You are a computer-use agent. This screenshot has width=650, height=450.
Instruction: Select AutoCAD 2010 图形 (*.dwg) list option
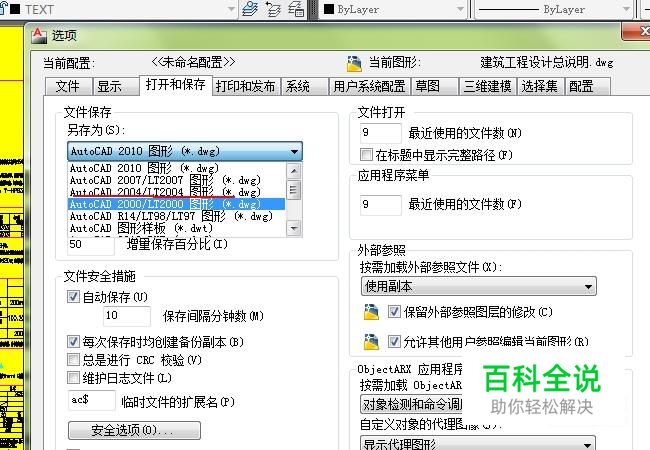(x=177, y=168)
